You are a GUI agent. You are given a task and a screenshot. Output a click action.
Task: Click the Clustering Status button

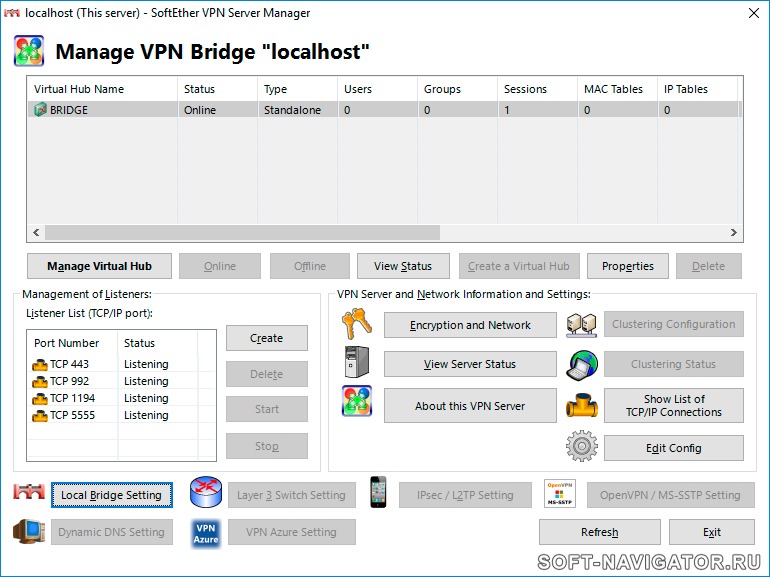pos(674,364)
